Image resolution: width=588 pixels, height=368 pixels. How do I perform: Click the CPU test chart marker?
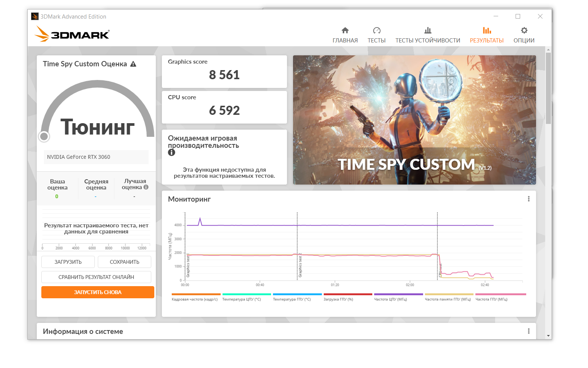click(x=440, y=270)
